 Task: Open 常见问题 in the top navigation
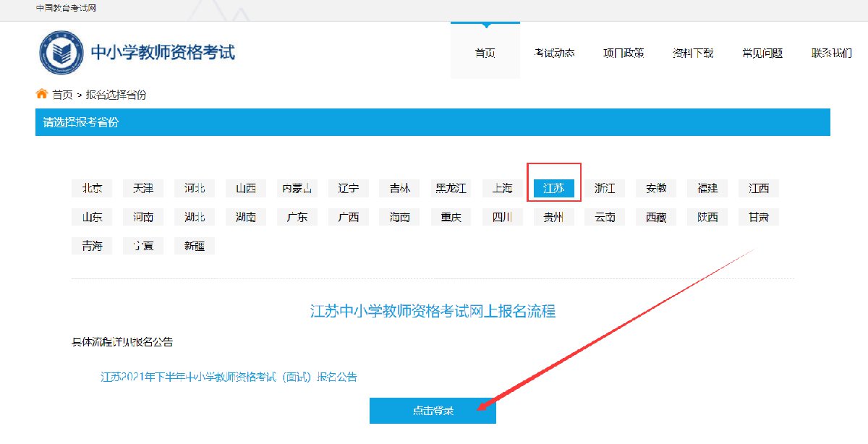(762, 53)
